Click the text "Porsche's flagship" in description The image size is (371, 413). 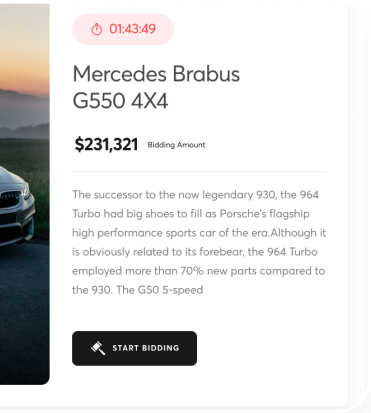265,214
